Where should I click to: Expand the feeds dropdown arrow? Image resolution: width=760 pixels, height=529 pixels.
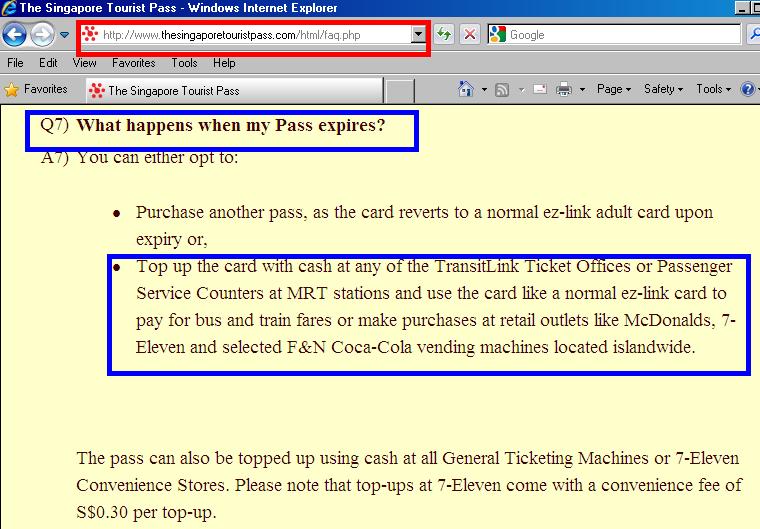pyautogui.click(x=522, y=90)
